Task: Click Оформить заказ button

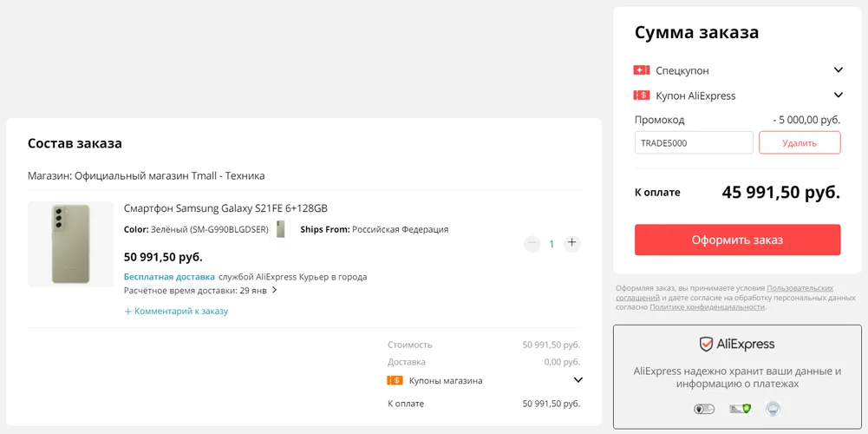Action: (737, 240)
